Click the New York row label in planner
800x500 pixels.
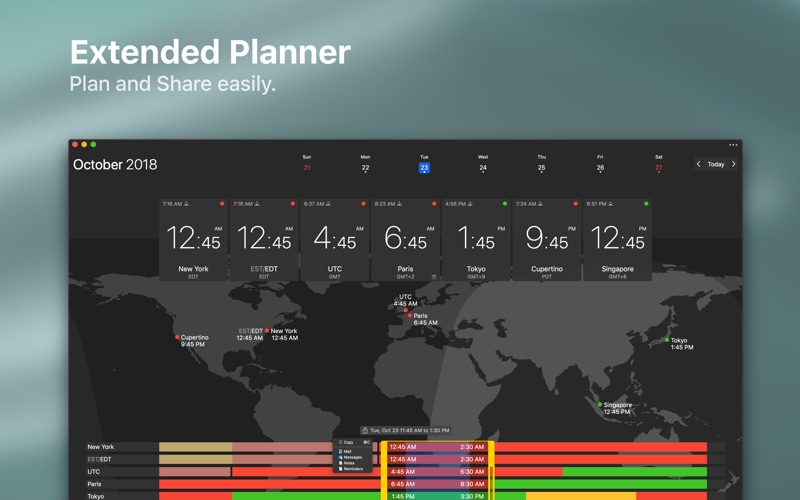101,447
